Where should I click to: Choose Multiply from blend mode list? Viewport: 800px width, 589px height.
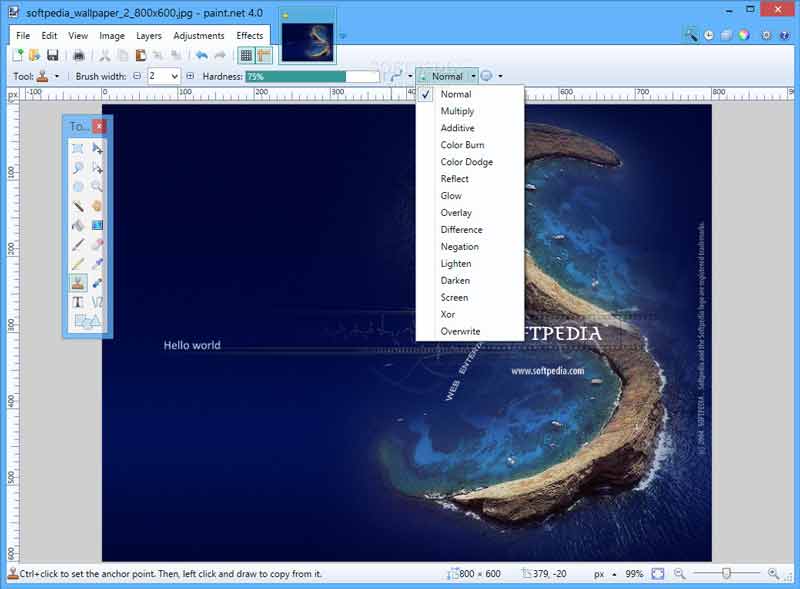(x=457, y=111)
